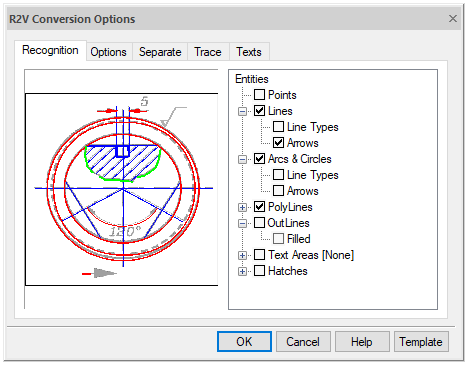467x365 pixels.
Task: Confirm with the OK button
Action: pos(244,342)
